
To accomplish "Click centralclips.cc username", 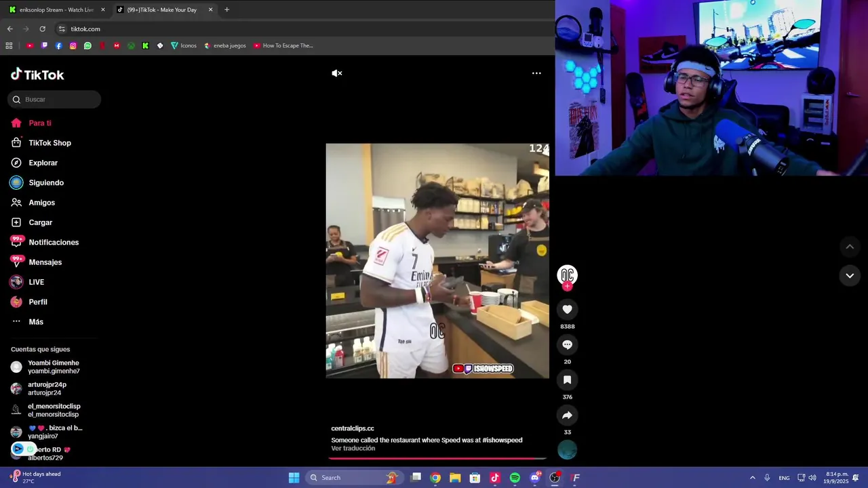I will (x=353, y=428).
